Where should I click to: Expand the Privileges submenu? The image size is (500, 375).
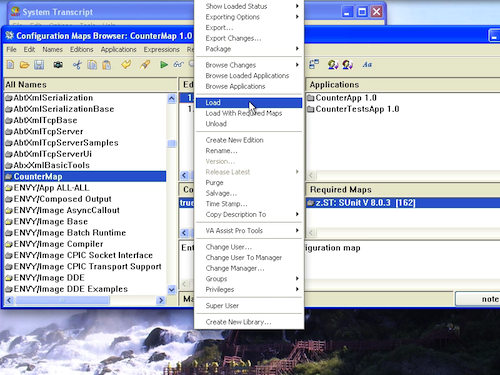click(x=249, y=289)
